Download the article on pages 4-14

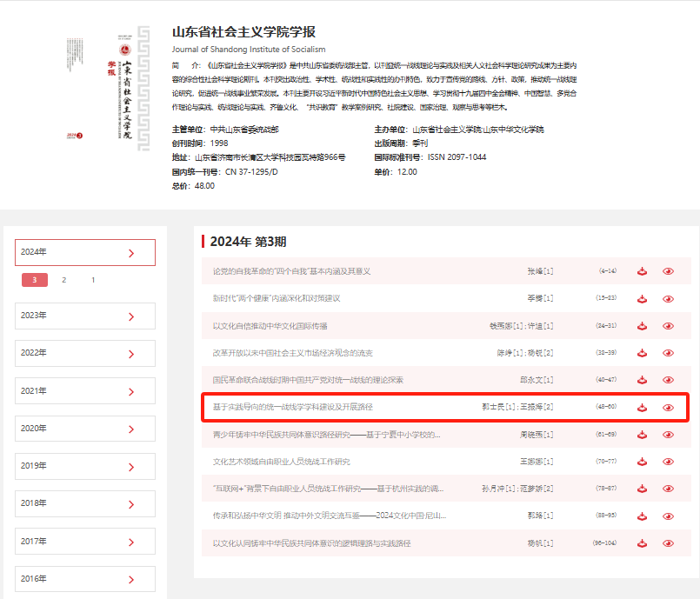[x=643, y=271]
